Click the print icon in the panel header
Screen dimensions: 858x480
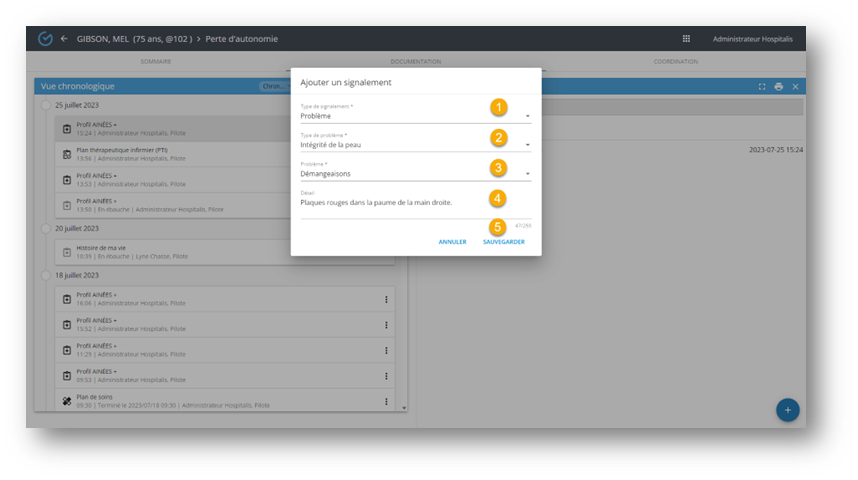(x=779, y=87)
